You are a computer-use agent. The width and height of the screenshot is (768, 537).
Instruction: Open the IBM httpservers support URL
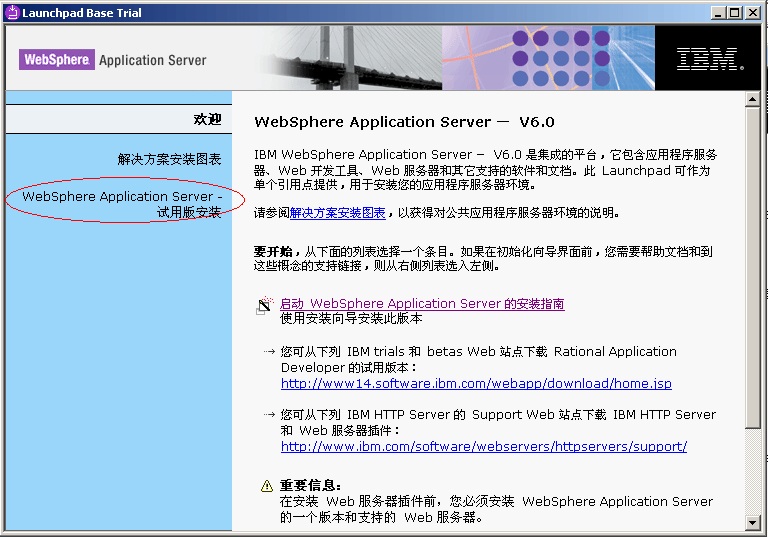[x=483, y=447]
